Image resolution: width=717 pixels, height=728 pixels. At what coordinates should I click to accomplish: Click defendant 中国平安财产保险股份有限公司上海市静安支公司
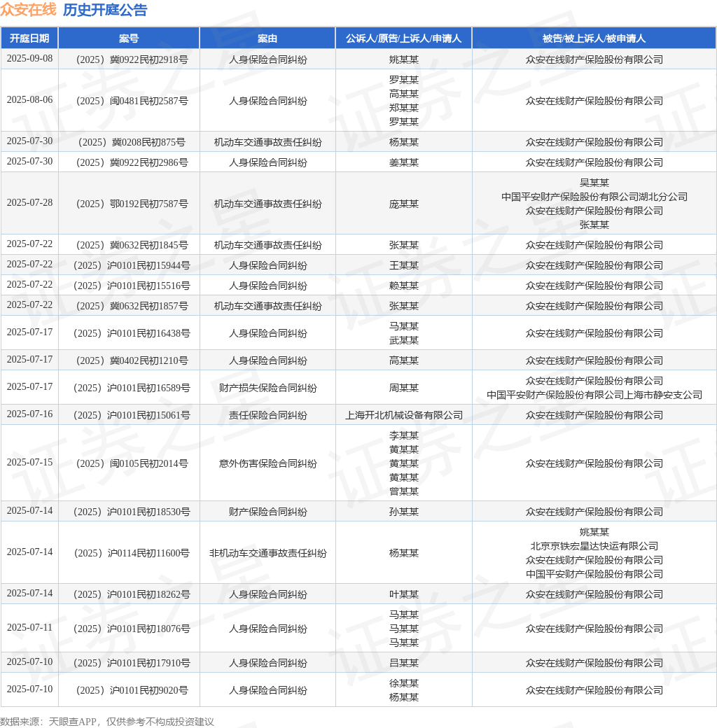[x=594, y=395]
